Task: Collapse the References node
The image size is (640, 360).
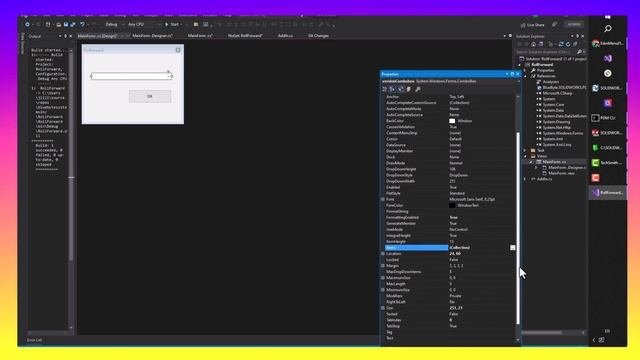Action: pyautogui.click(x=525, y=76)
